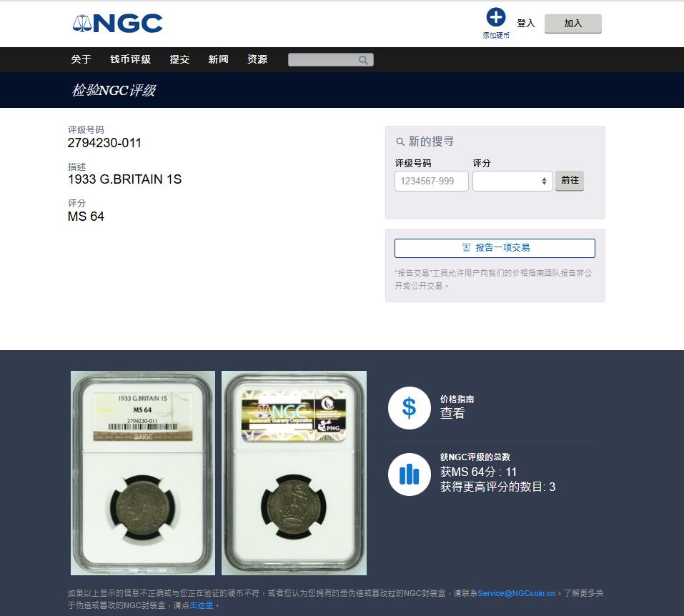The width and height of the screenshot is (684, 616).
Task: Click the magnifier in nav search box
Action: (363, 60)
